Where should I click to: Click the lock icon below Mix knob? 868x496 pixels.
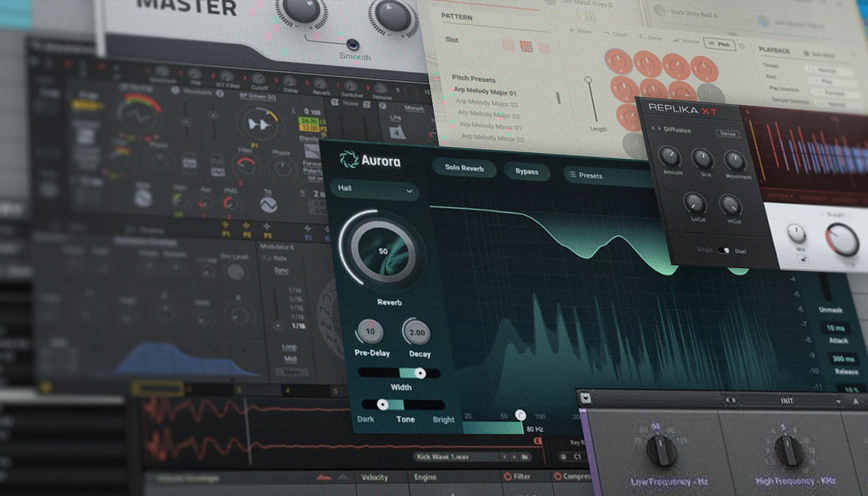coord(797,260)
